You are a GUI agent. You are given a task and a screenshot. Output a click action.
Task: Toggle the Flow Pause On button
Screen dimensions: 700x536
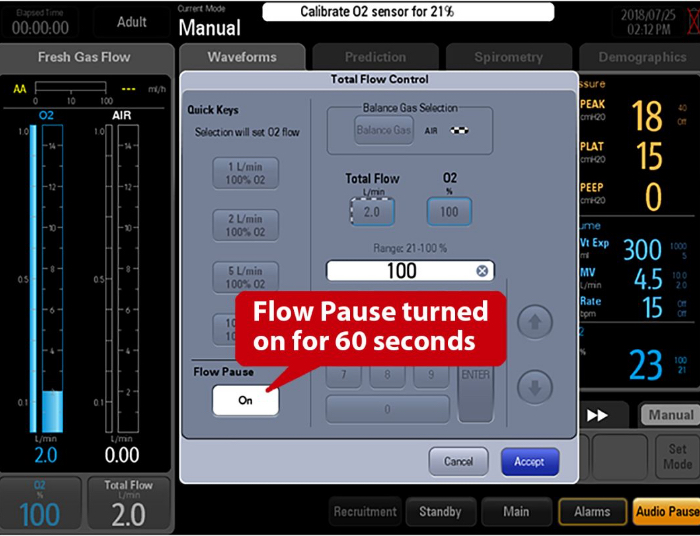pos(245,400)
